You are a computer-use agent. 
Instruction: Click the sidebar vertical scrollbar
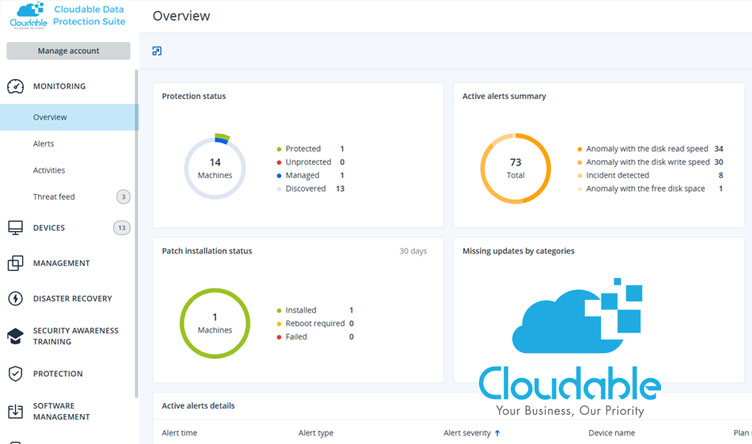pos(137,234)
